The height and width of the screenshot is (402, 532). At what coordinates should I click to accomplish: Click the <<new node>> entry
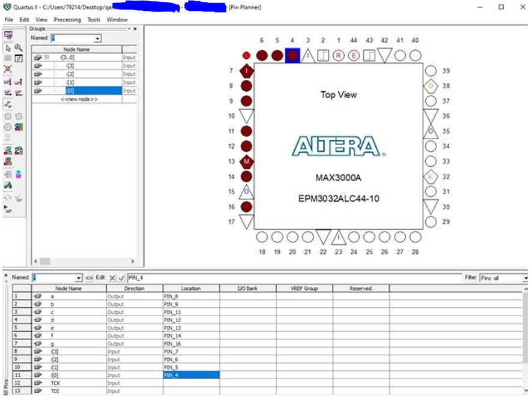[79, 100]
